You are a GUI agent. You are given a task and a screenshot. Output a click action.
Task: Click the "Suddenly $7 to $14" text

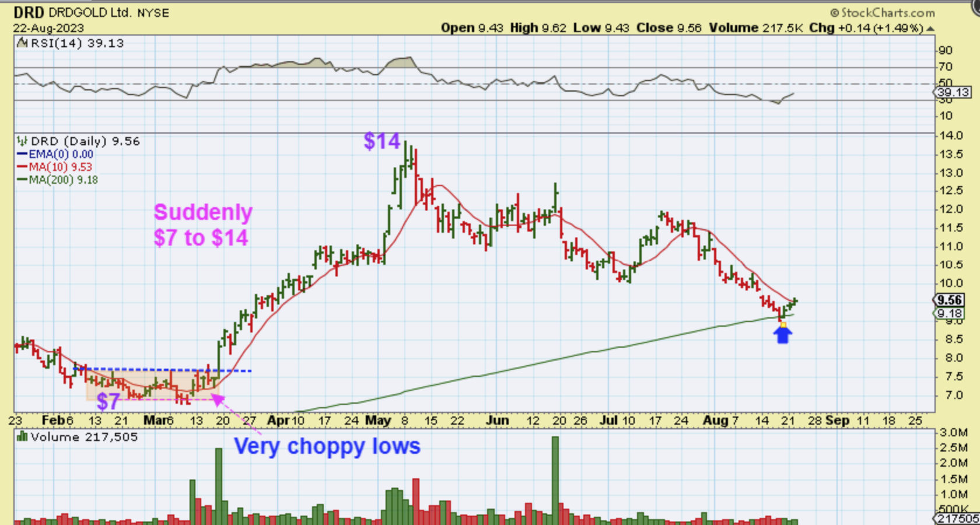tap(202, 225)
